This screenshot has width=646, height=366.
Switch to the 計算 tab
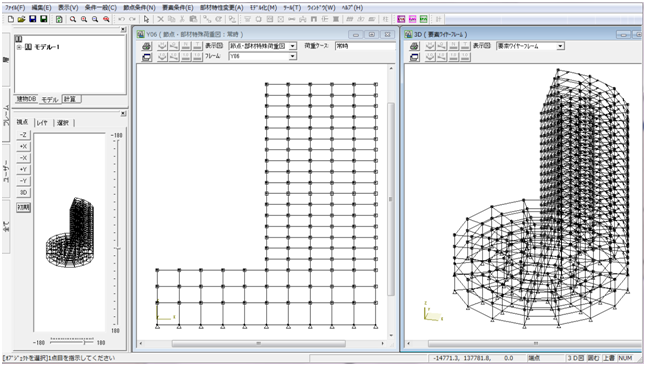[x=71, y=99]
